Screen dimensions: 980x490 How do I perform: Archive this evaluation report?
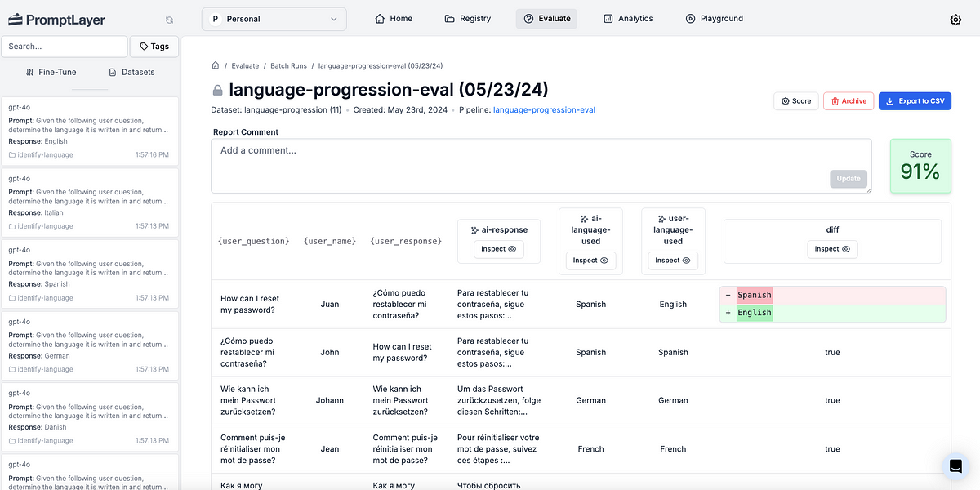pos(848,101)
